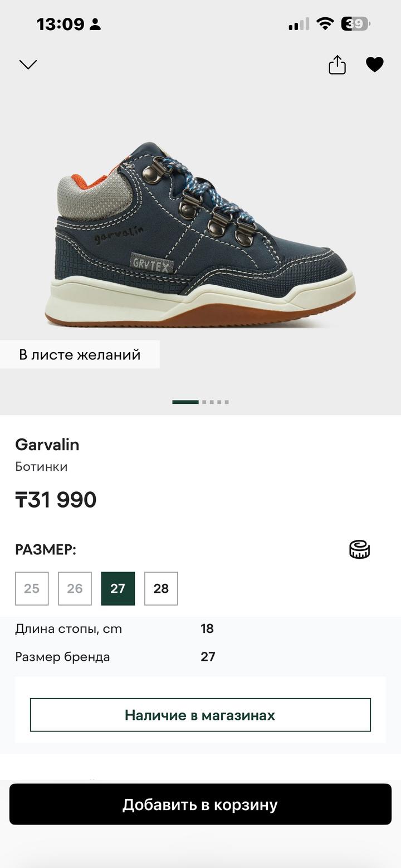This screenshot has width=401, height=868.
Task: Open the Garvalin brand name
Action: click(x=47, y=445)
